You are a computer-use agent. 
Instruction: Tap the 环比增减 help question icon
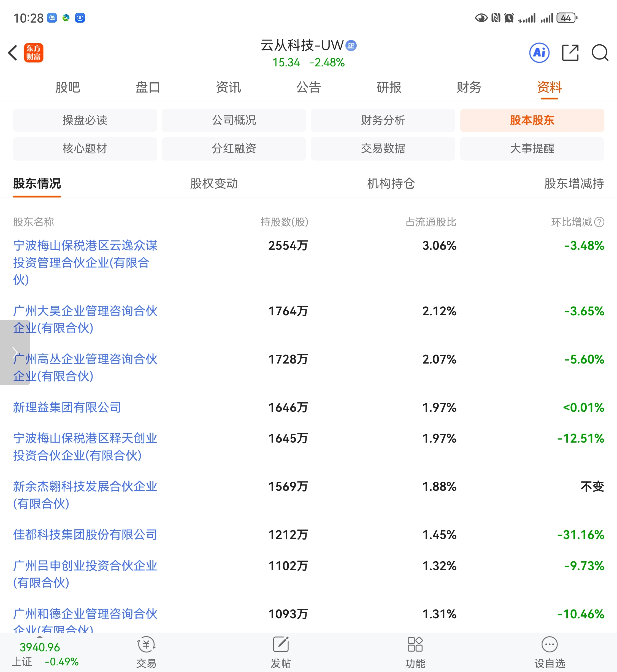[x=599, y=222]
